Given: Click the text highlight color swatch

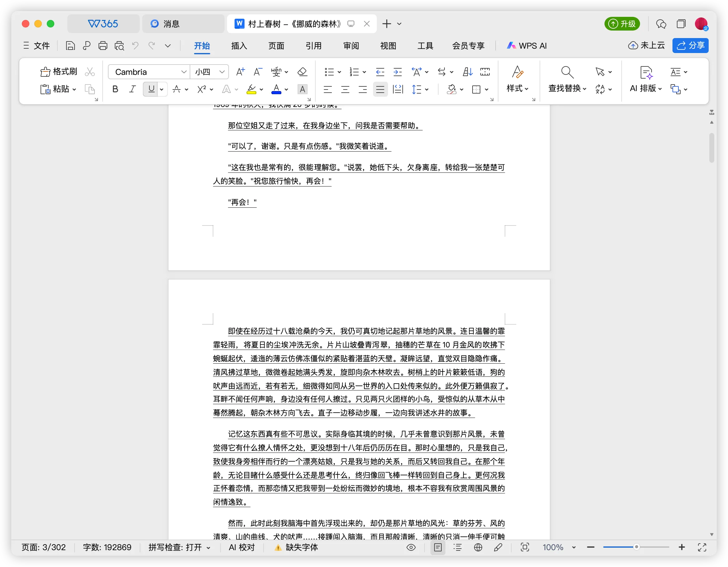Looking at the screenshot, I should [x=251, y=89].
